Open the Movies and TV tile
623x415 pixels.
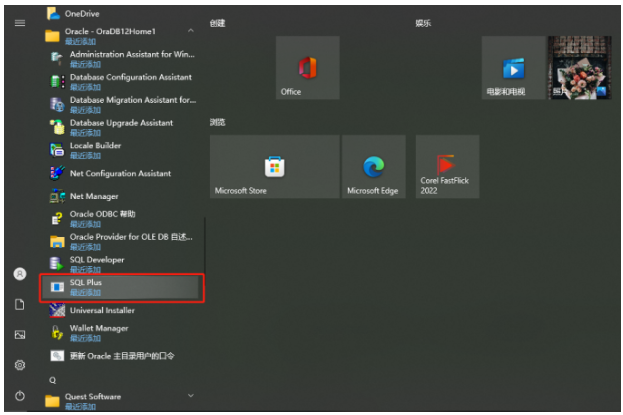[513, 68]
